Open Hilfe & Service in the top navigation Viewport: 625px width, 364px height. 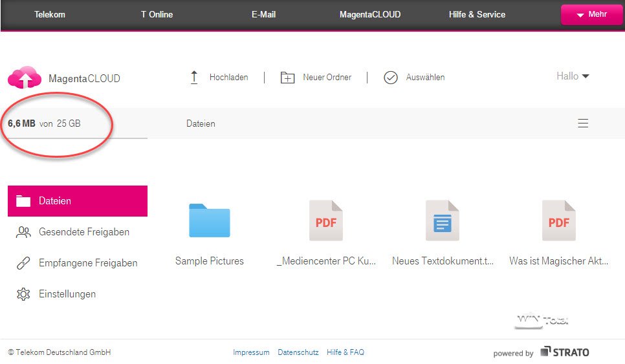click(x=477, y=14)
